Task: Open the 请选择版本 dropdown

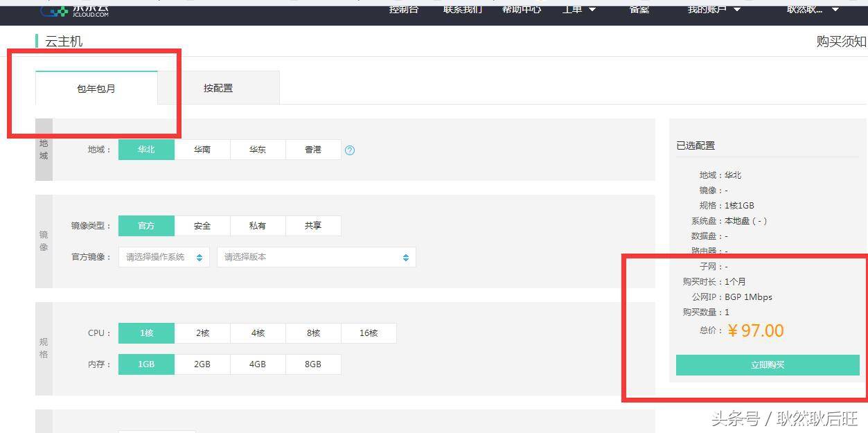Action: [315, 256]
